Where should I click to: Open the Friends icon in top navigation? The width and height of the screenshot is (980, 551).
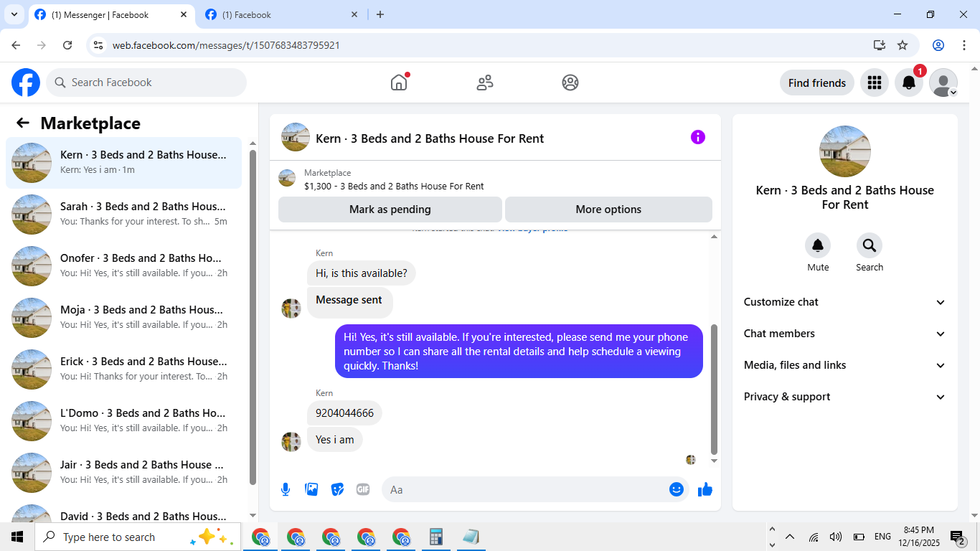point(485,83)
